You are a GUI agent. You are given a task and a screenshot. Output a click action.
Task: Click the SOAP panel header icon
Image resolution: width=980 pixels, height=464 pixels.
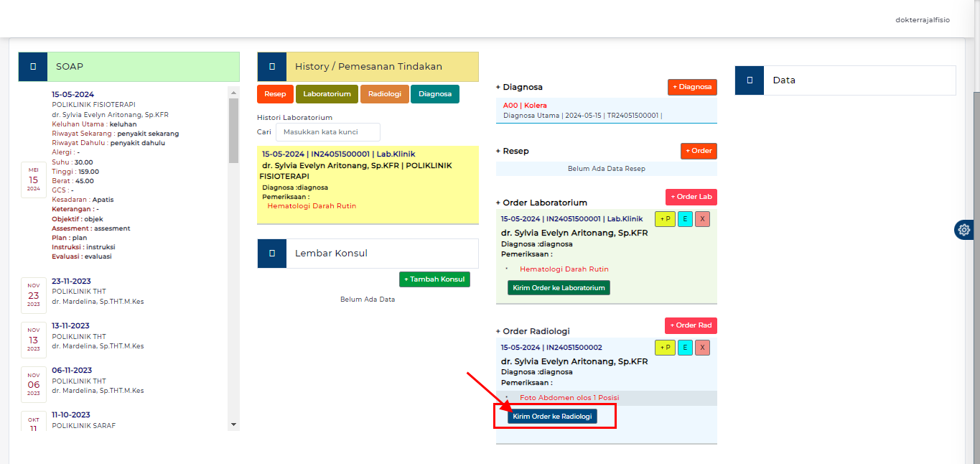coord(33,66)
